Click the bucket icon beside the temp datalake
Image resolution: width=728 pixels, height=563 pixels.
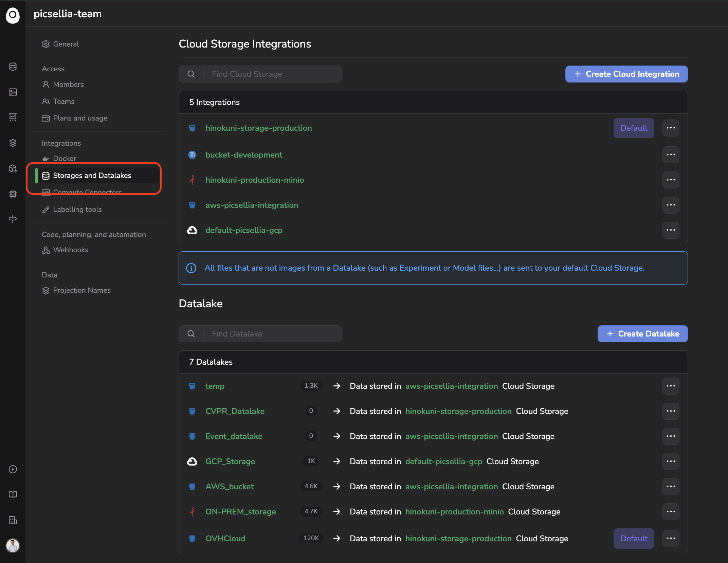tap(192, 386)
